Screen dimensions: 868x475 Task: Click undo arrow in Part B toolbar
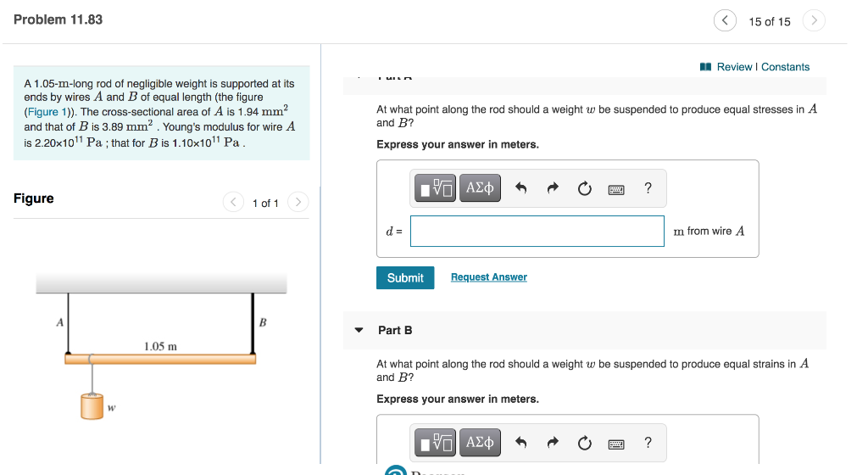(521, 442)
